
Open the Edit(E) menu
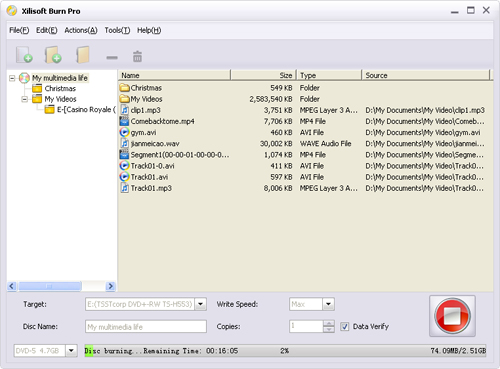[47, 30]
